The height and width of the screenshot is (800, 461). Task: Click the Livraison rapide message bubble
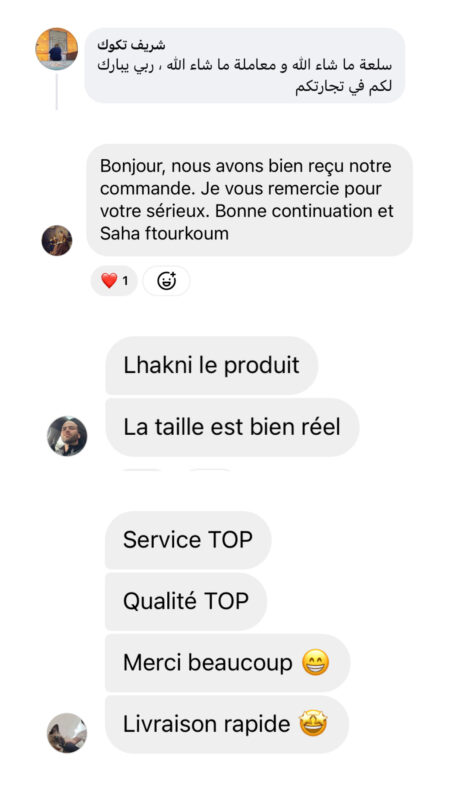(227, 724)
